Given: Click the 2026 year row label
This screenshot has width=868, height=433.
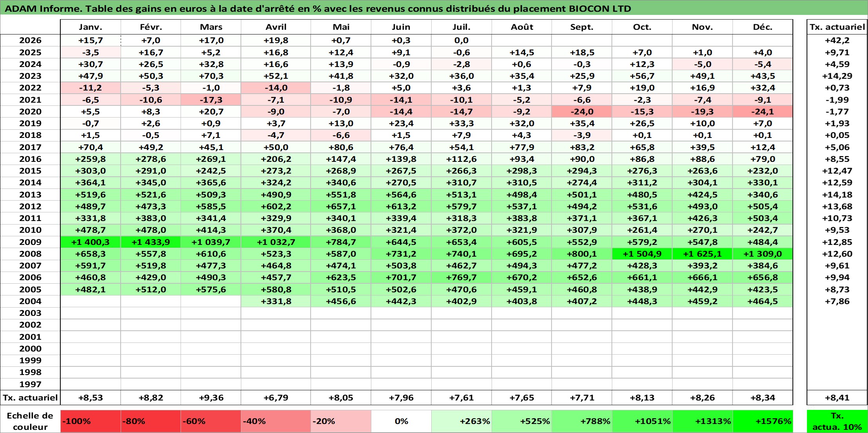Looking at the screenshot, I should [30, 40].
